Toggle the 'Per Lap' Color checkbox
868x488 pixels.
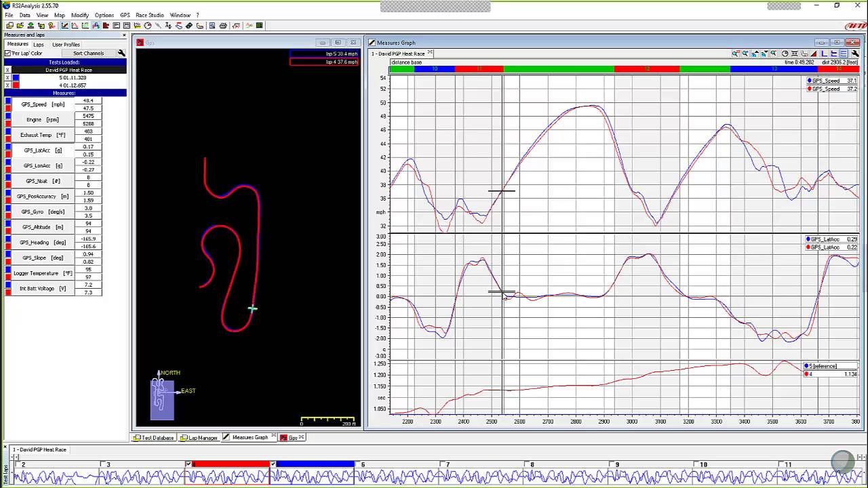7,53
